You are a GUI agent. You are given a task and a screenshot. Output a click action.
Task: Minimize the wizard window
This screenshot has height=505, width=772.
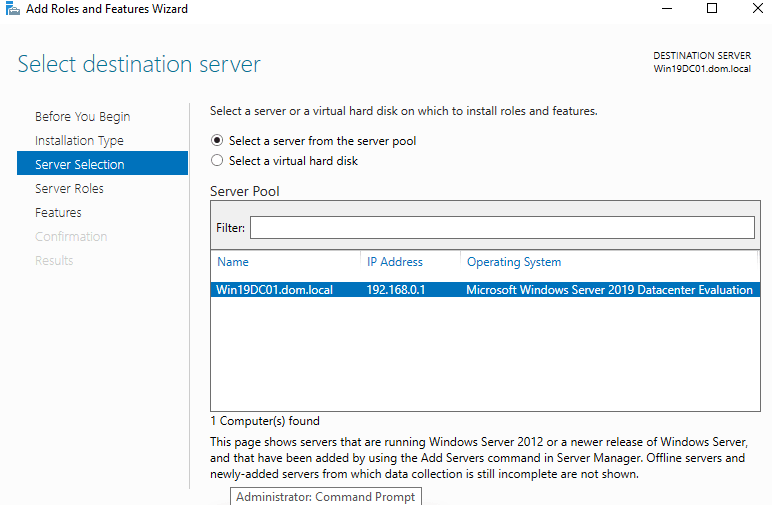tap(667, 9)
